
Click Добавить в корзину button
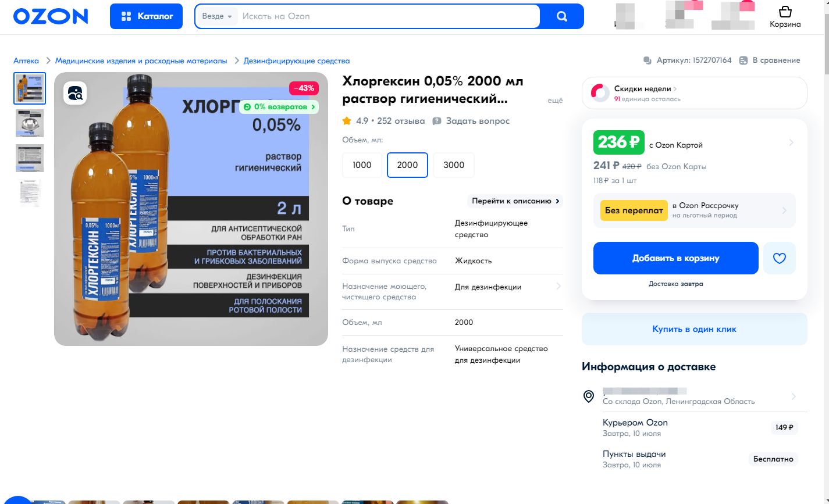tap(676, 258)
